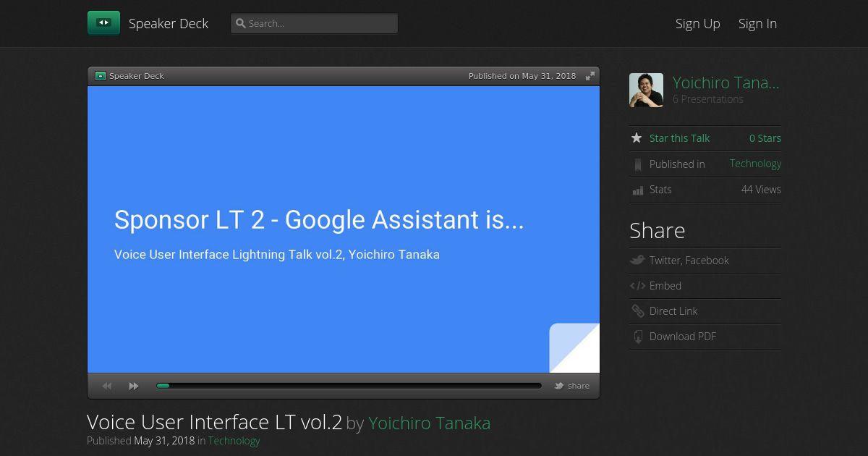Image resolution: width=868 pixels, height=456 pixels.
Task: Open the Technology category in sidebar
Action: coord(755,164)
